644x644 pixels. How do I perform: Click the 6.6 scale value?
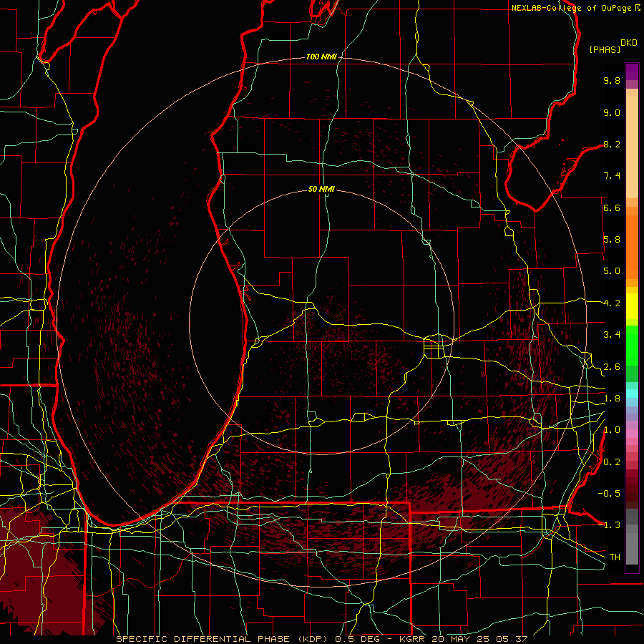click(x=612, y=208)
